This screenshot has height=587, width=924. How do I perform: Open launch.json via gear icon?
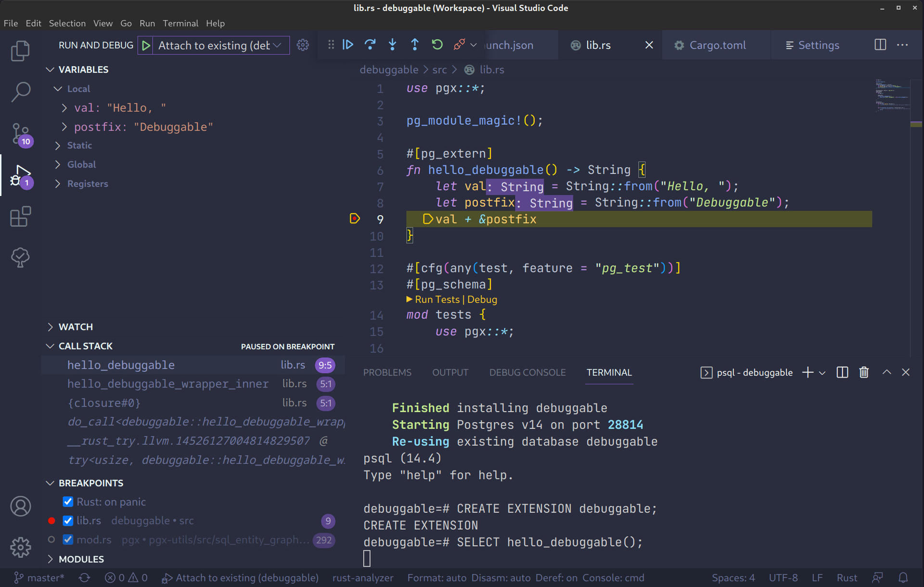pos(303,45)
